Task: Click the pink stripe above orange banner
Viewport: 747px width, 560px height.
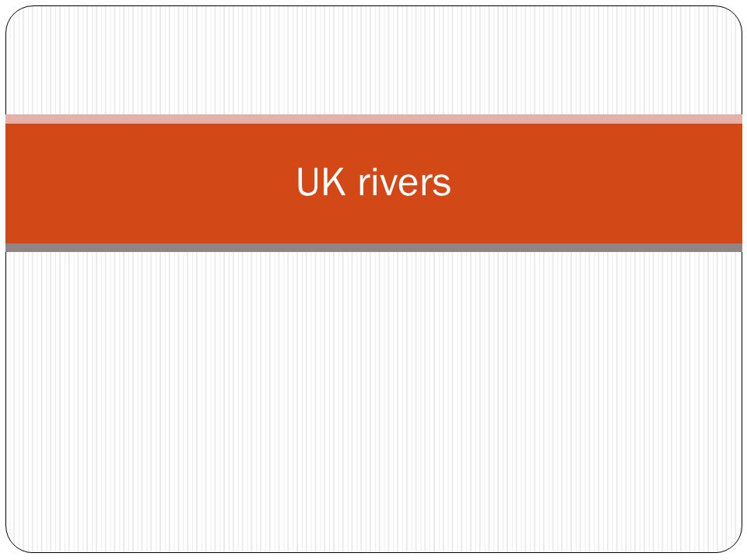Action: [x=373, y=119]
